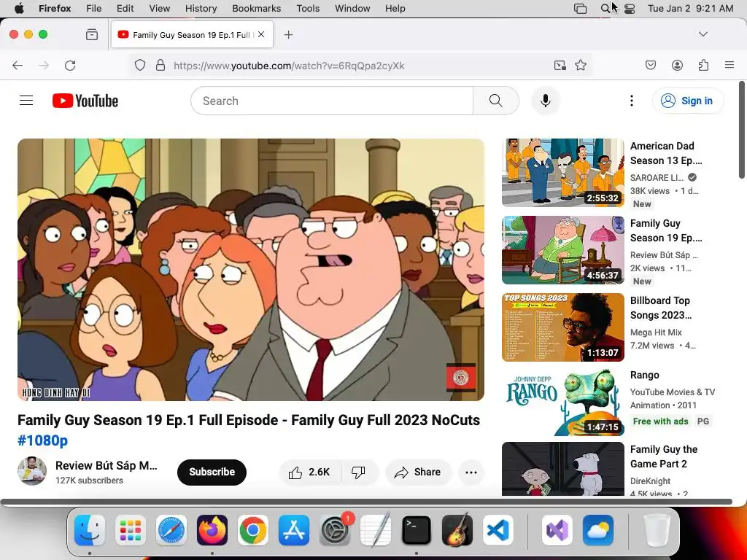The height and width of the screenshot is (560, 747).
Task: Open Safari from the Dock
Action: (171, 530)
